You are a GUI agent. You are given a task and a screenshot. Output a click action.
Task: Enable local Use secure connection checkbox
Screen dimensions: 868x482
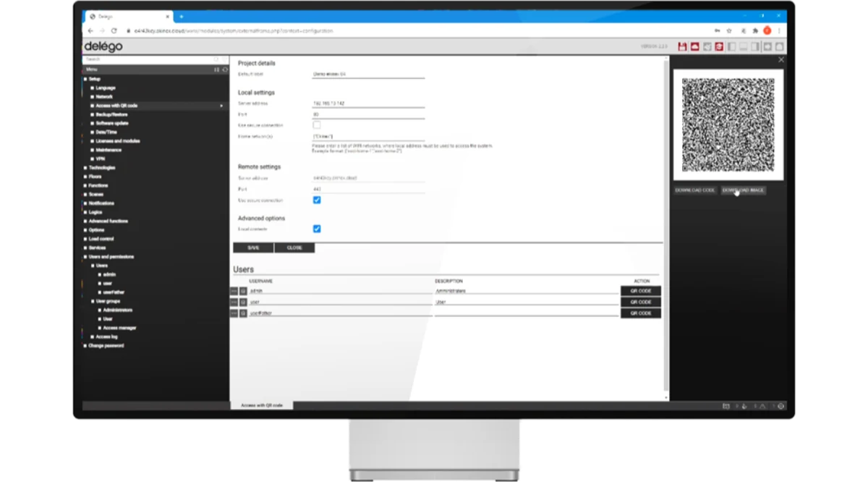click(x=317, y=125)
